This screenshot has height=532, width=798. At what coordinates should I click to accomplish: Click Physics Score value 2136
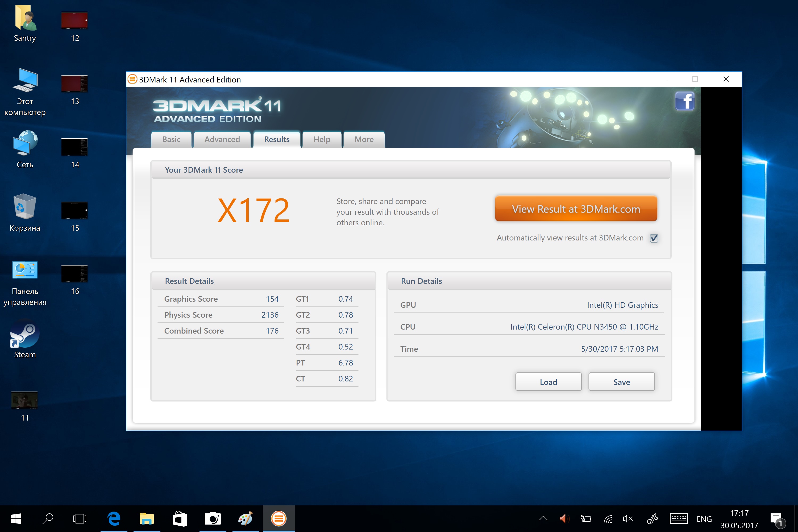coord(270,315)
